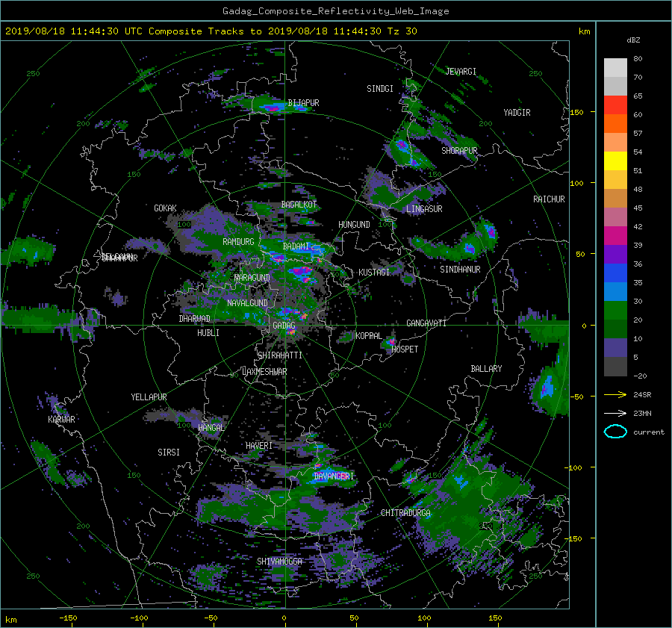Image resolution: width=672 pixels, height=628 pixels.
Task: Click the DHARWAD city label
Action: click(x=194, y=319)
